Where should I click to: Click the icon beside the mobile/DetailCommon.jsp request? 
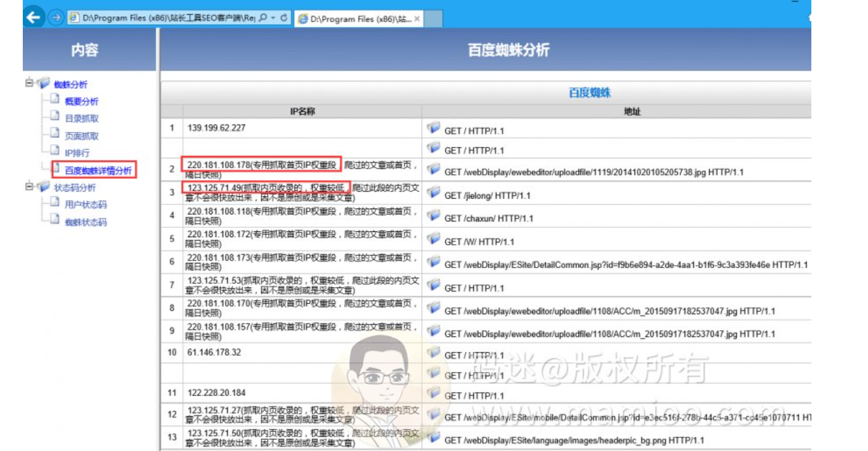[x=433, y=414]
